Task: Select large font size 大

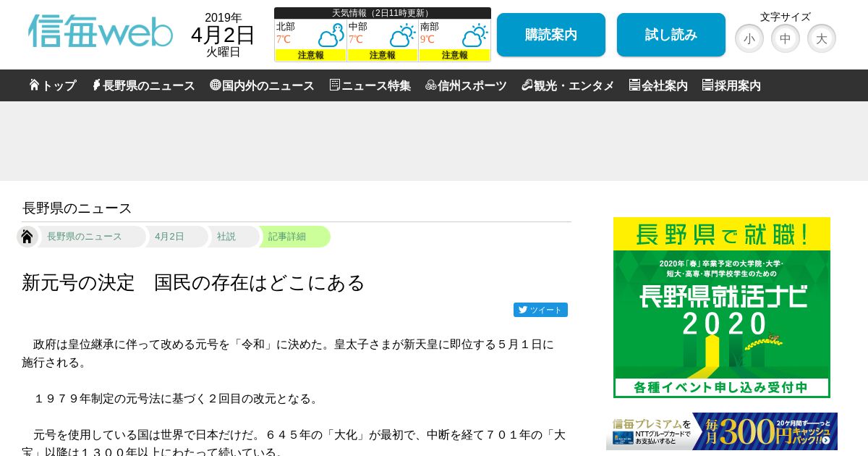Action: [822, 38]
